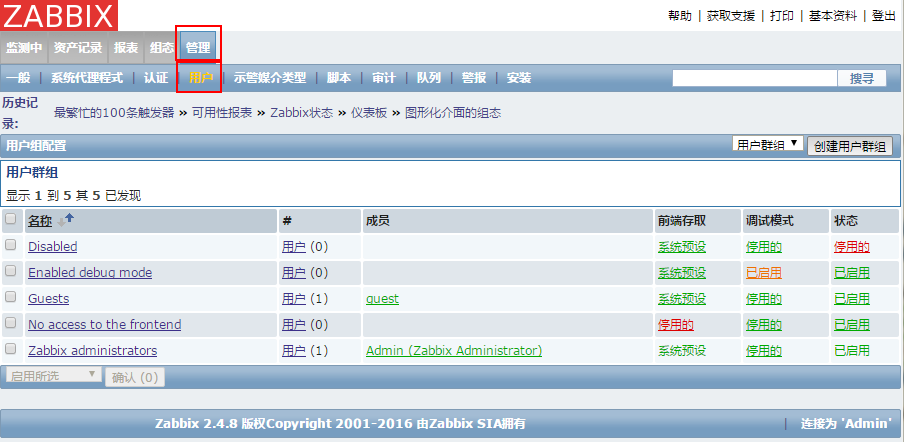Toggle 停用的 debug mode in Guests row

coord(764,299)
